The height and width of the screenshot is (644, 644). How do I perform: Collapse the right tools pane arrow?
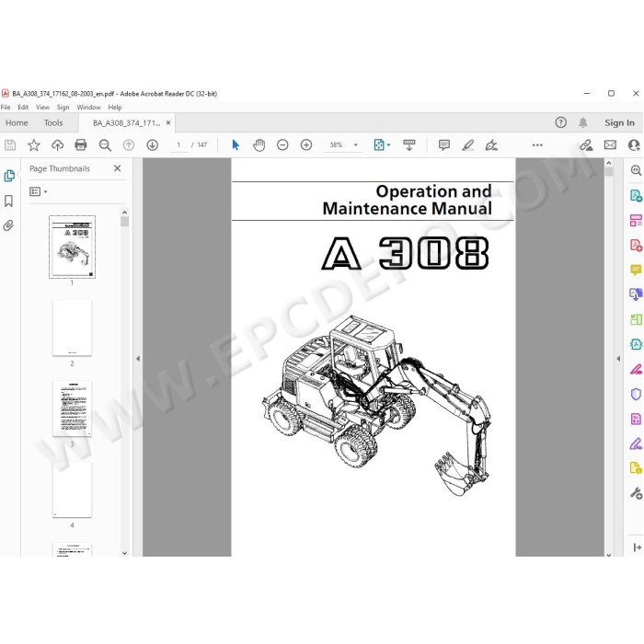pos(618,359)
